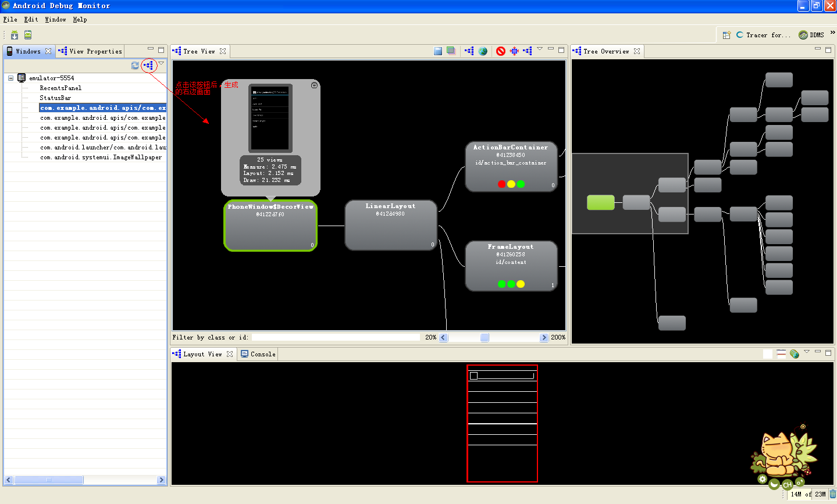Click the small icon atop the preview popup
The image size is (837, 504).
314,85
